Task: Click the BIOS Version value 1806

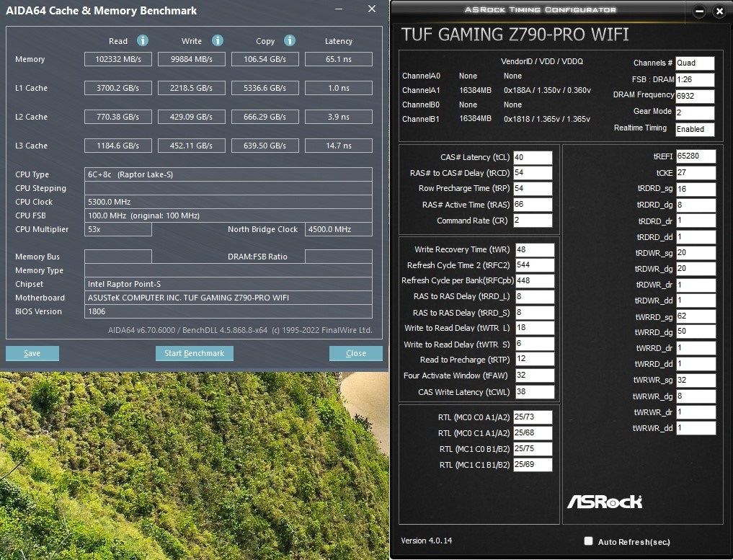Action: (x=228, y=311)
